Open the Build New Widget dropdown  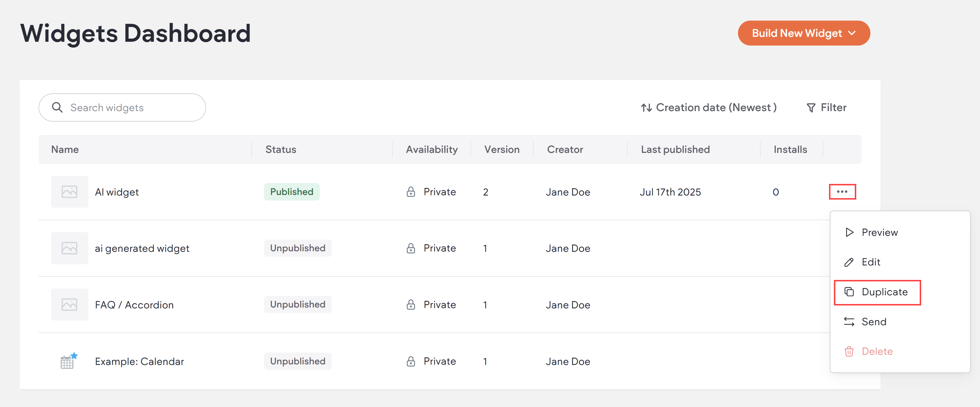[803, 33]
